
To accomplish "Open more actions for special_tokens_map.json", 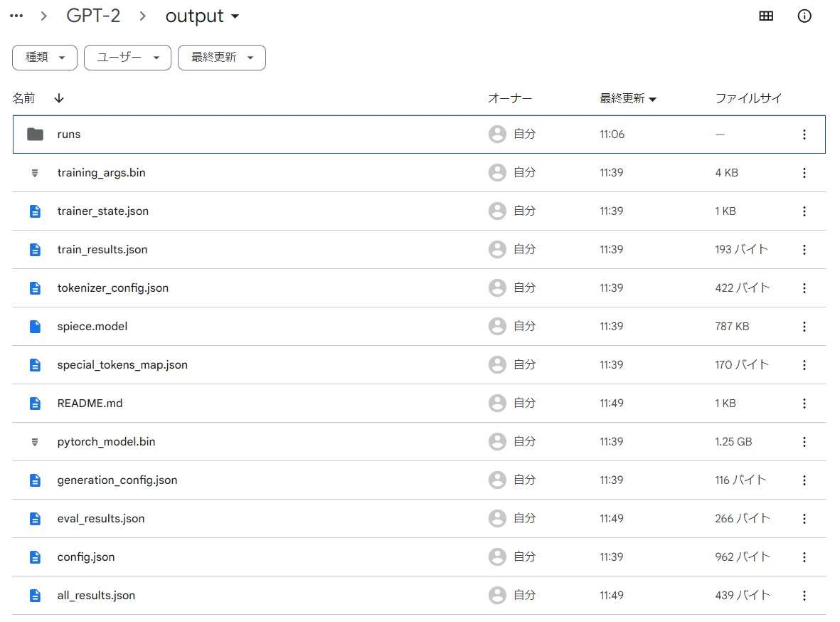I will 804,365.
